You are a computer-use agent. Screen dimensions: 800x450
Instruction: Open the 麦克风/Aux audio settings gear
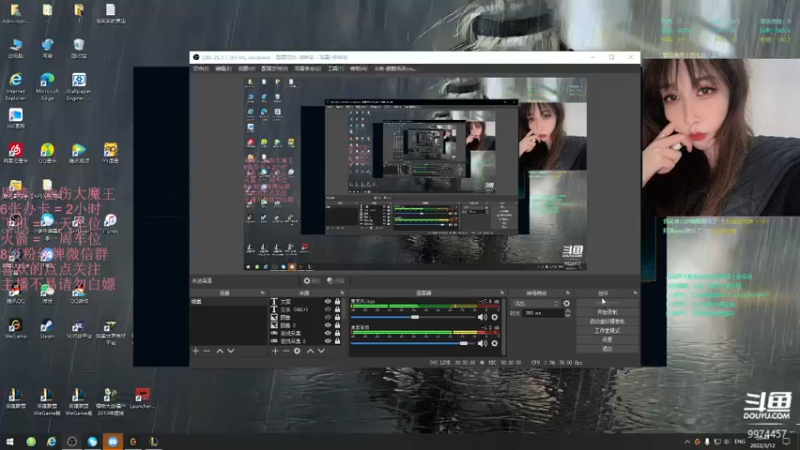click(x=494, y=317)
